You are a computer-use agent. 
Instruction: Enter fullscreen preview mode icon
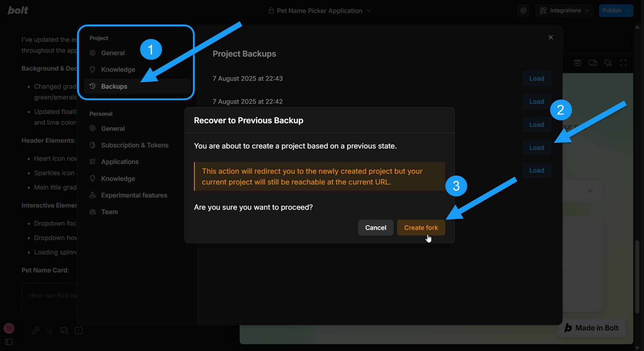pyautogui.click(x=623, y=63)
